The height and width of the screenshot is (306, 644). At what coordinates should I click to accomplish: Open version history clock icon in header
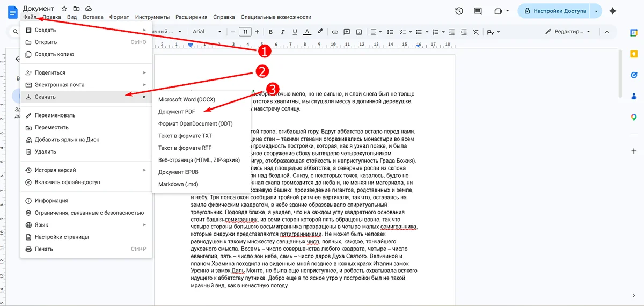(x=459, y=11)
